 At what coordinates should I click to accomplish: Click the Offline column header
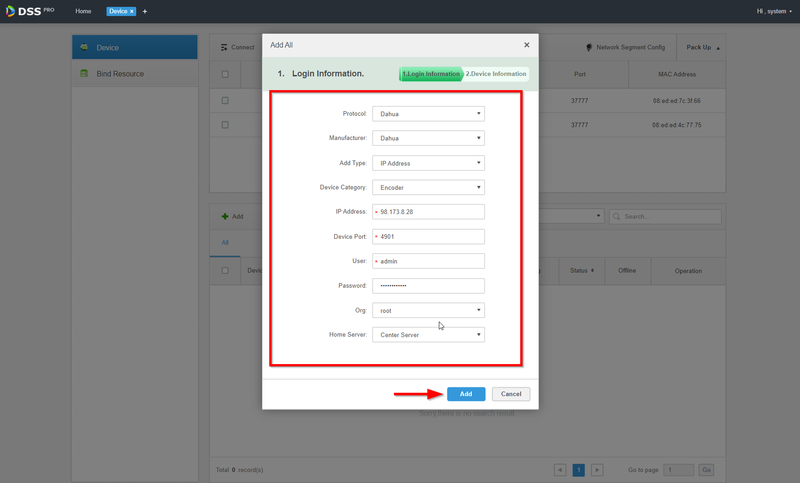click(x=627, y=271)
